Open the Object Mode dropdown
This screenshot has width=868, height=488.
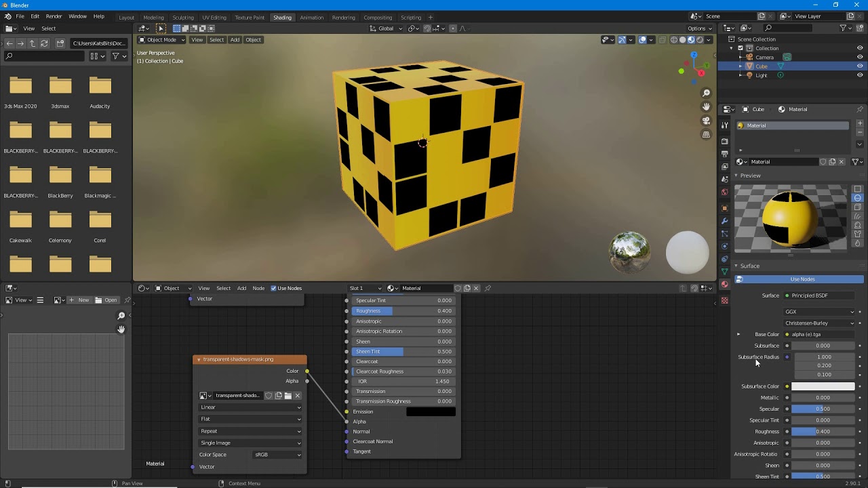[161, 40]
